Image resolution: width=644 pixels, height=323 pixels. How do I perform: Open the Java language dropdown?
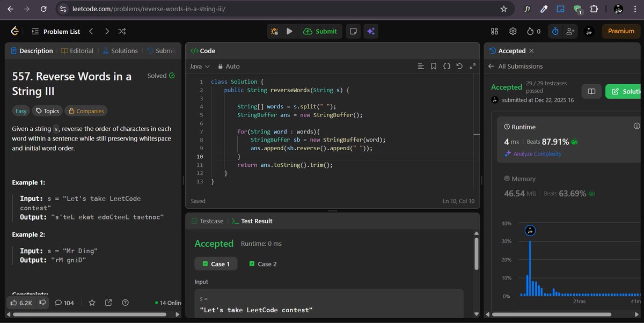tap(200, 67)
